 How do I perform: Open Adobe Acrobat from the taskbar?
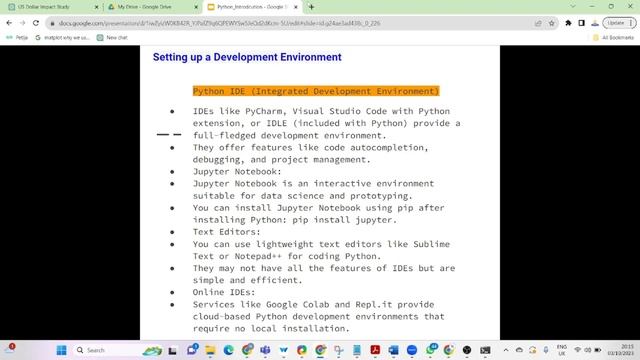point(375,350)
